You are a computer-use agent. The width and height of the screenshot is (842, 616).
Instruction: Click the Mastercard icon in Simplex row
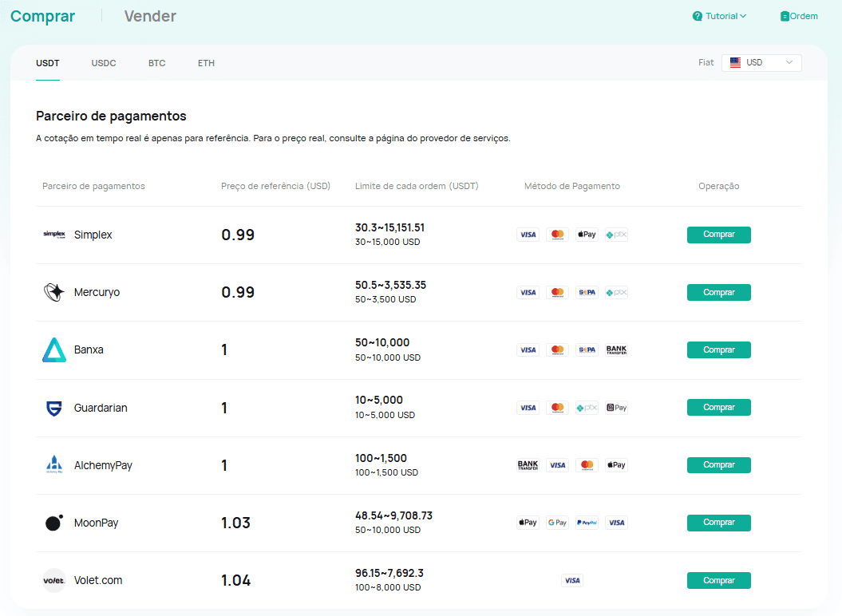(557, 235)
